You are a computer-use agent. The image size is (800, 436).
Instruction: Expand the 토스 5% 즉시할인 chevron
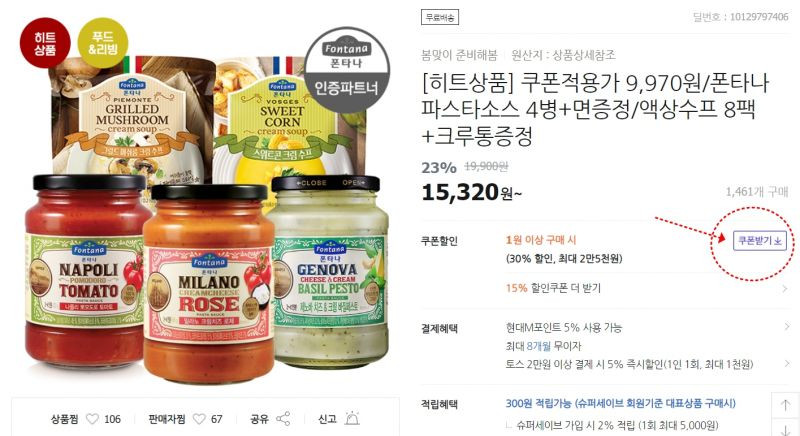click(786, 364)
